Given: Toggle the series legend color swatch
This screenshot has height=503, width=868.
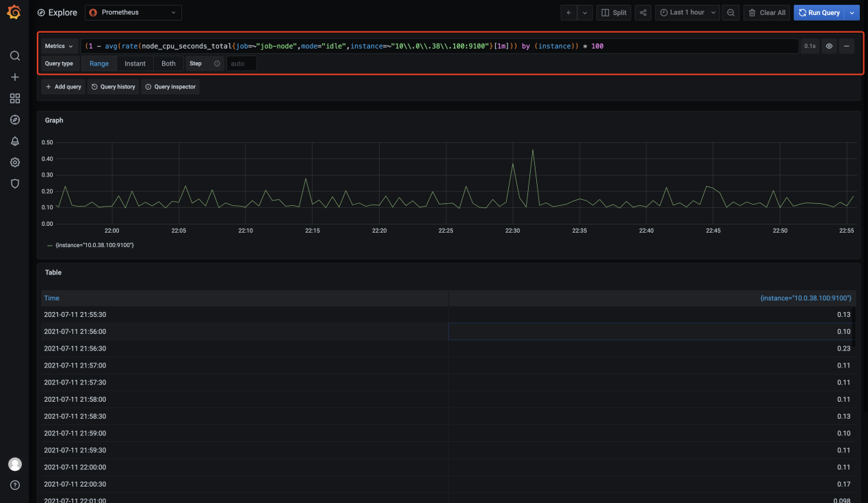Looking at the screenshot, I should (x=50, y=245).
